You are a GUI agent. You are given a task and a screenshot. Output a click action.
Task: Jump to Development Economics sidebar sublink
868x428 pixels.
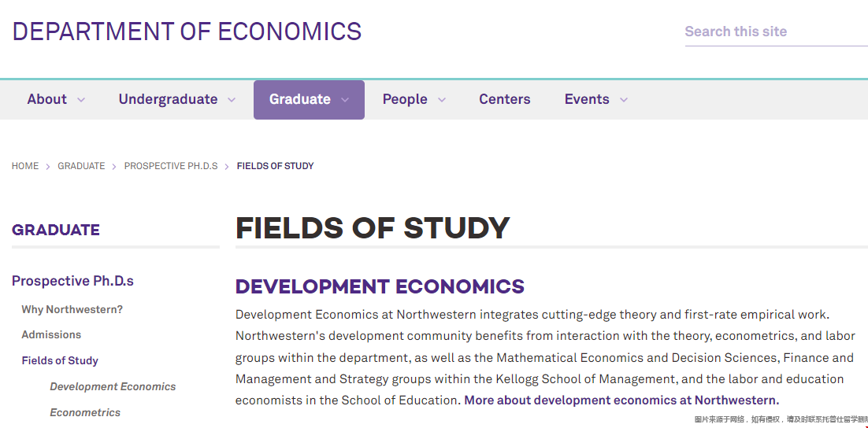(x=113, y=386)
